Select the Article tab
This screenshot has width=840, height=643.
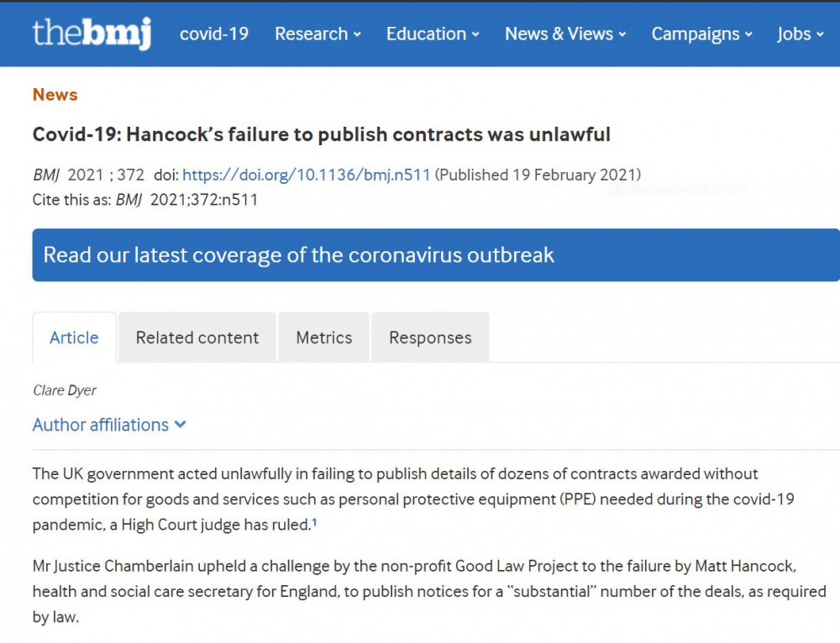pyautogui.click(x=75, y=337)
